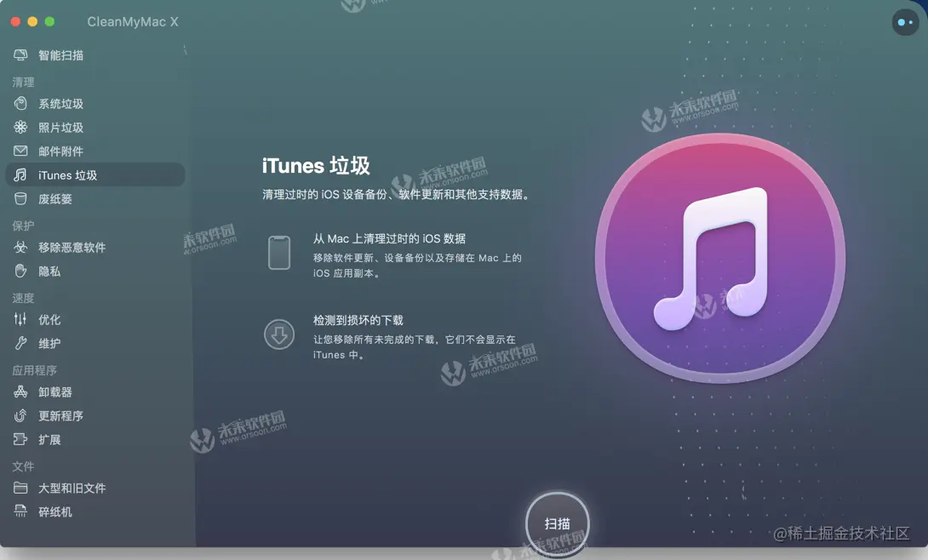Click the 保护 section header
The height and width of the screenshot is (560, 928).
(23, 226)
